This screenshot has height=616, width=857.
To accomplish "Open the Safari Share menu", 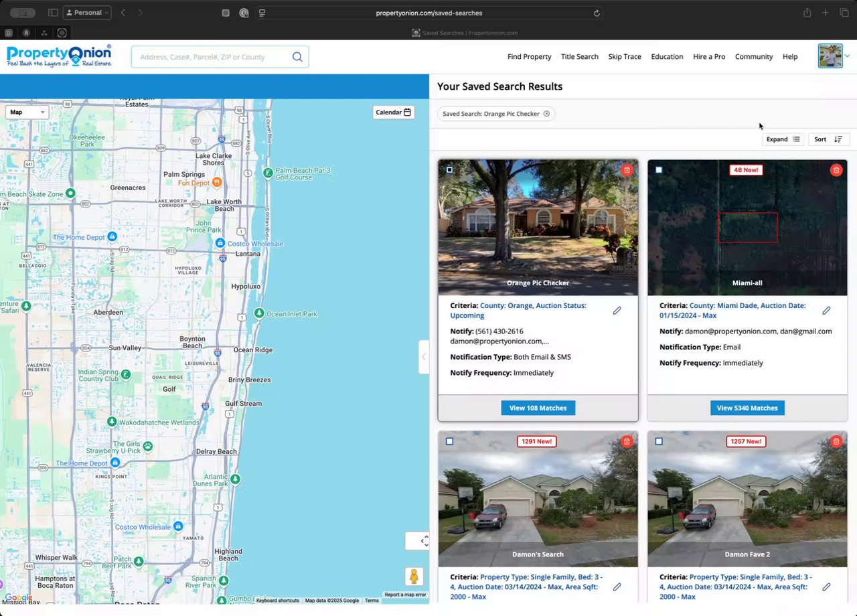I will point(807,13).
